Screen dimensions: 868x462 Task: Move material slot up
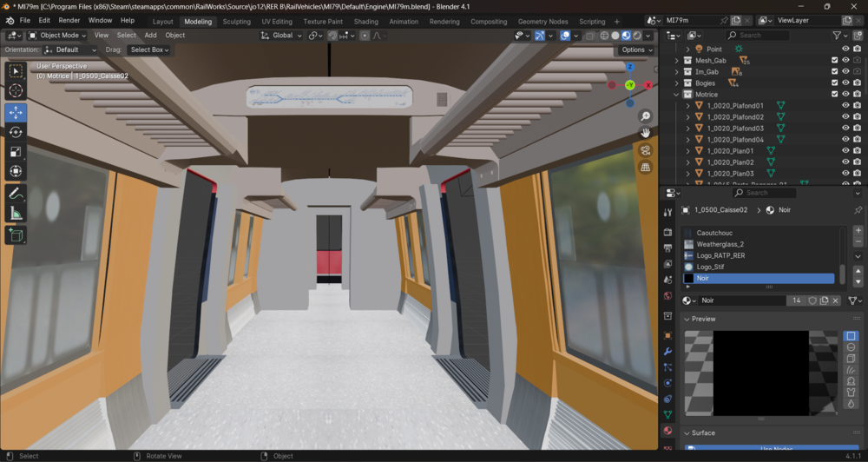(858, 271)
